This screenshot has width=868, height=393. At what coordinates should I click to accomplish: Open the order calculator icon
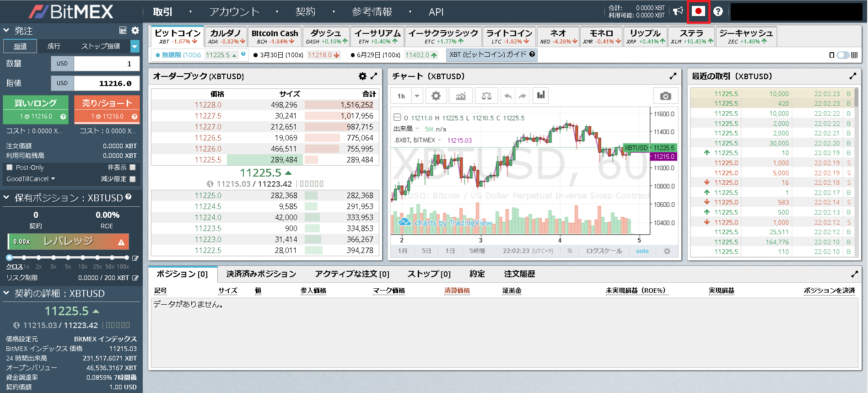pyautogui.click(x=123, y=30)
